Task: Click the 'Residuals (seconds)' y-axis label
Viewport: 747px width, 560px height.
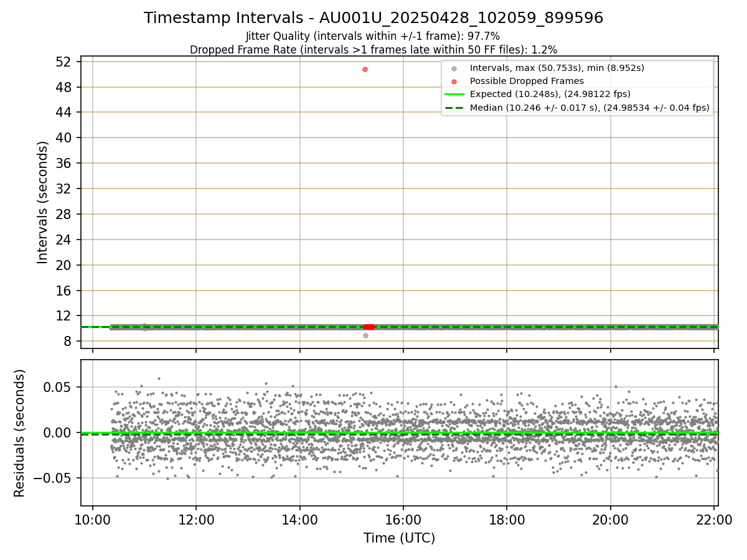Action: pos(20,433)
